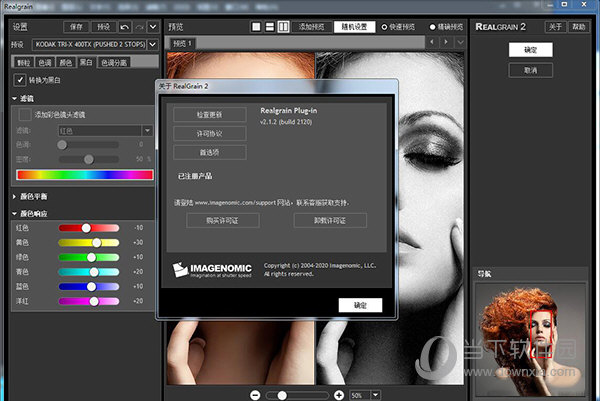Pick a hue on the rainbow color strip
This screenshot has width=600, height=401.
coord(85,175)
